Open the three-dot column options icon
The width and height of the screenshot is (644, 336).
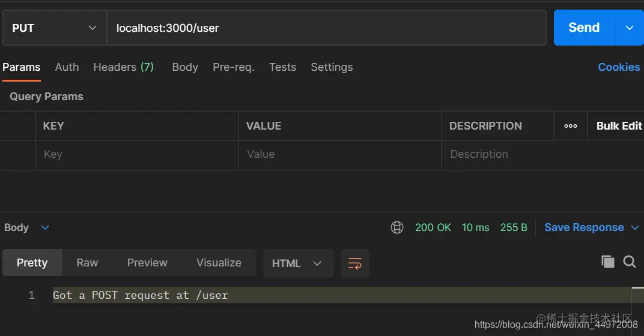571,126
